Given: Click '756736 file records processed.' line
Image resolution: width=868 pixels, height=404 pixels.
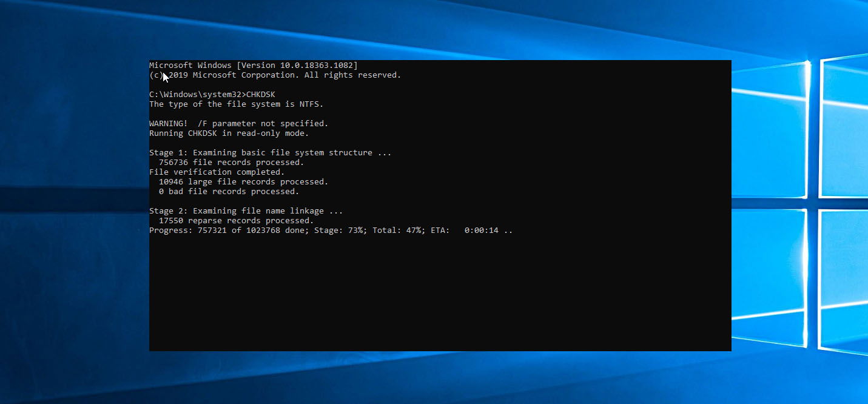Looking at the screenshot, I should 232,163.
